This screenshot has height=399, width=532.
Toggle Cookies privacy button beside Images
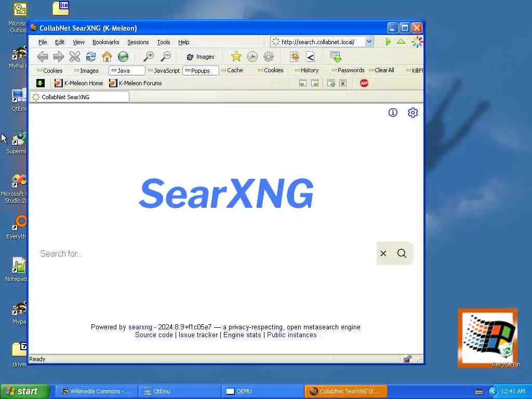[50, 71]
